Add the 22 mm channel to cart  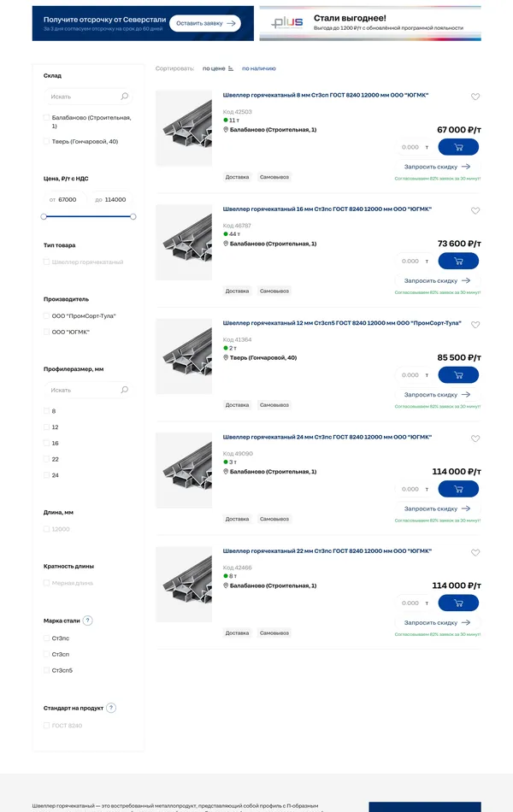[458, 603]
